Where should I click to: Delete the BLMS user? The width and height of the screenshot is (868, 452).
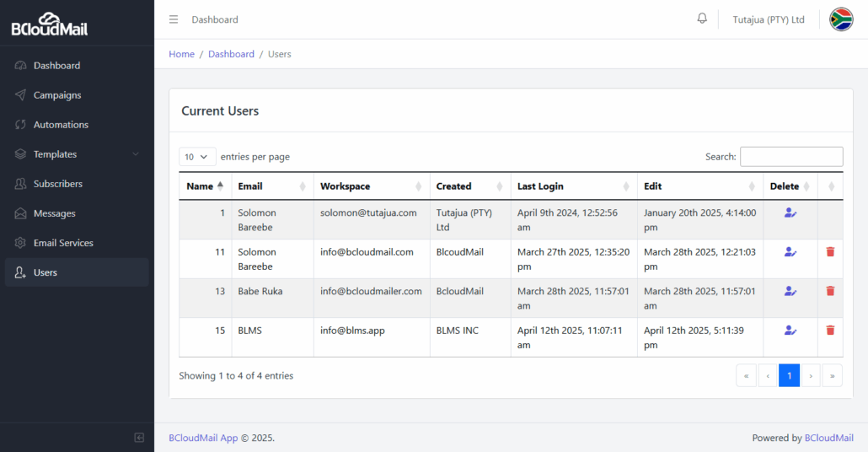coord(830,331)
